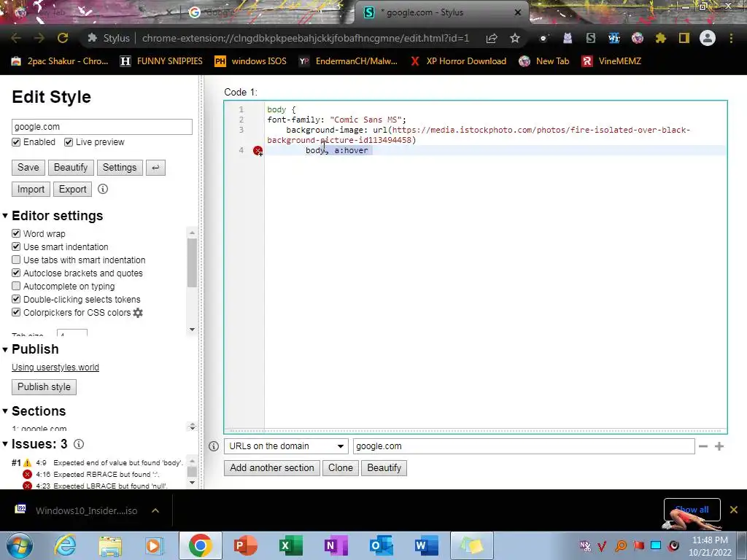Click the style name field 'google.com'
Viewport: 747px width, 560px height.
(x=102, y=127)
